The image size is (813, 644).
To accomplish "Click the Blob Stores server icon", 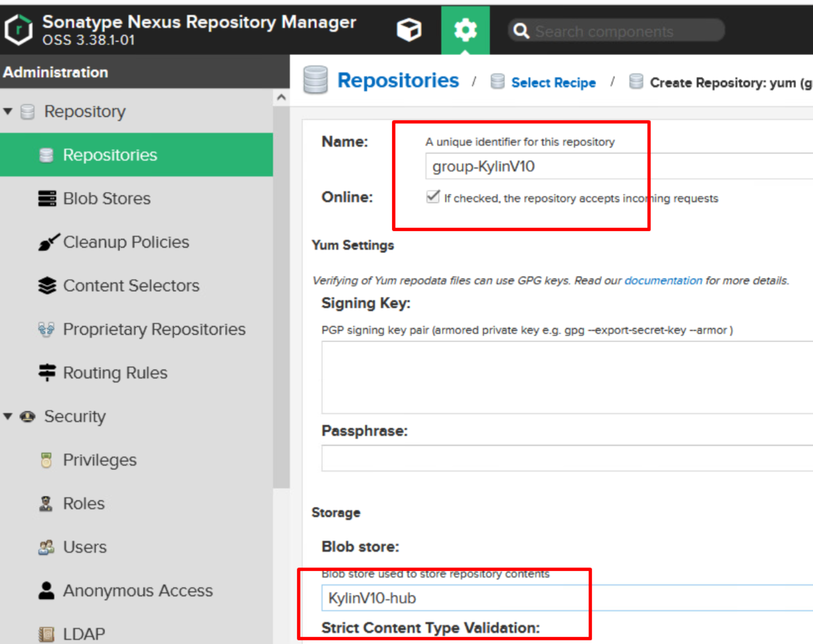I will tap(47, 198).
